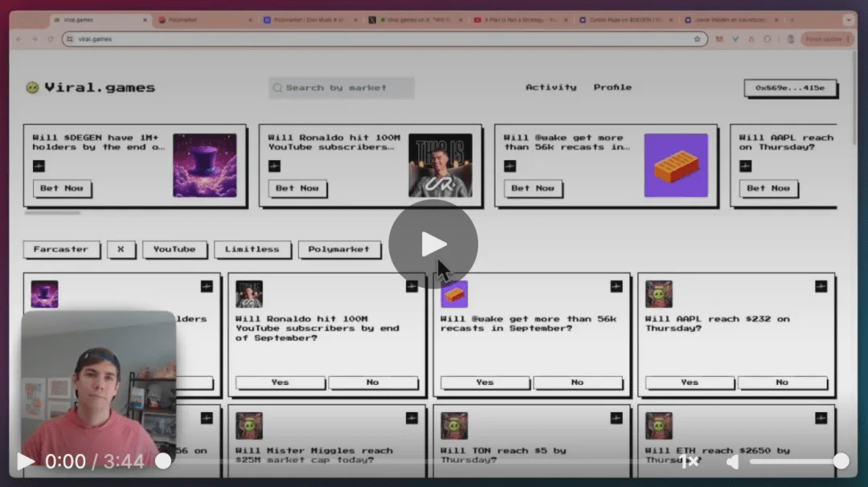Click Bet Now on the Ronaldo featured card
This screenshot has width=868, height=487.
pyautogui.click(x=297, y=188)
